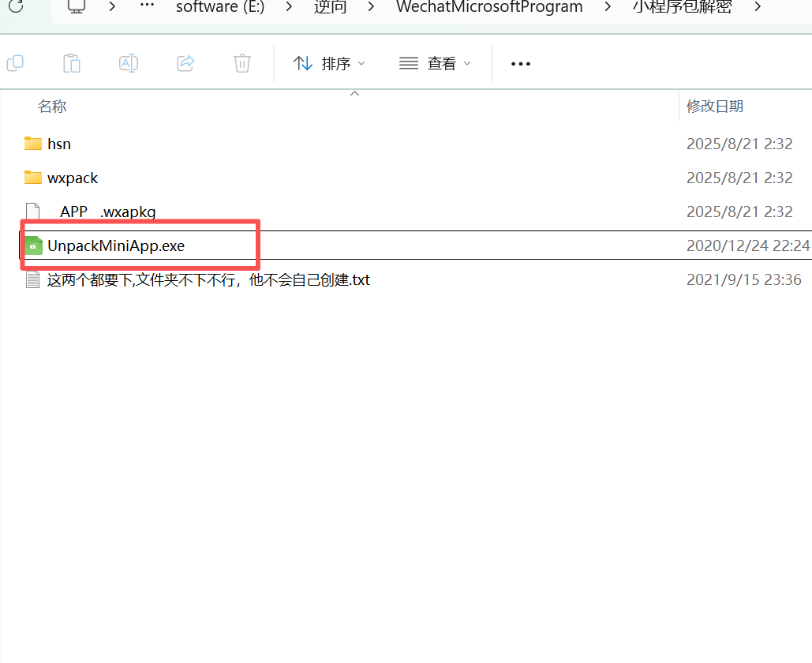The image size is (812, 663).
Task: Select the hsn folder name
Action: 59,144
